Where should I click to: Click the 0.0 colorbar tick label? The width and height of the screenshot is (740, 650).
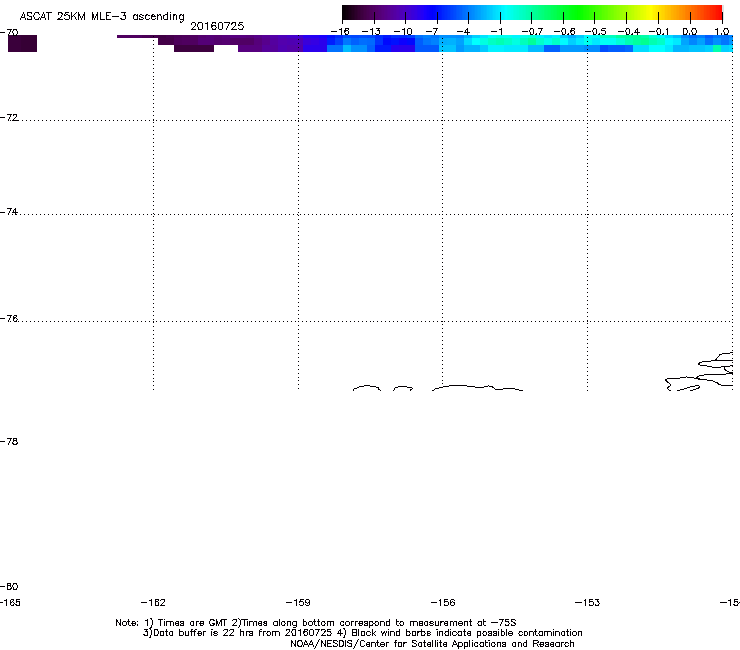(690, 32)
